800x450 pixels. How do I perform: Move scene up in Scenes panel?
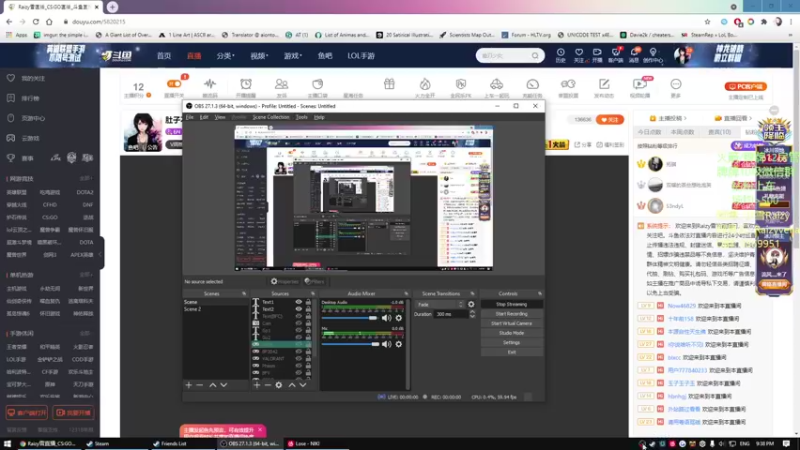(x=213, y=385)
